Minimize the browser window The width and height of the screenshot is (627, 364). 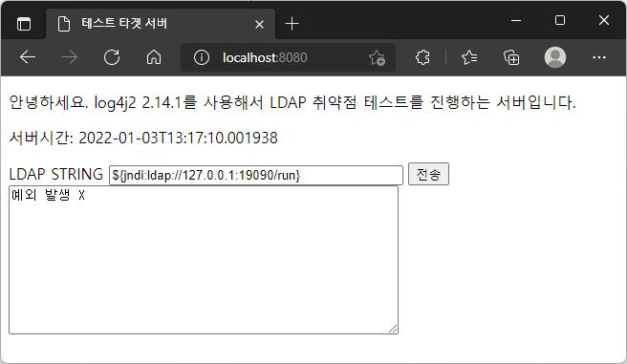516,20
